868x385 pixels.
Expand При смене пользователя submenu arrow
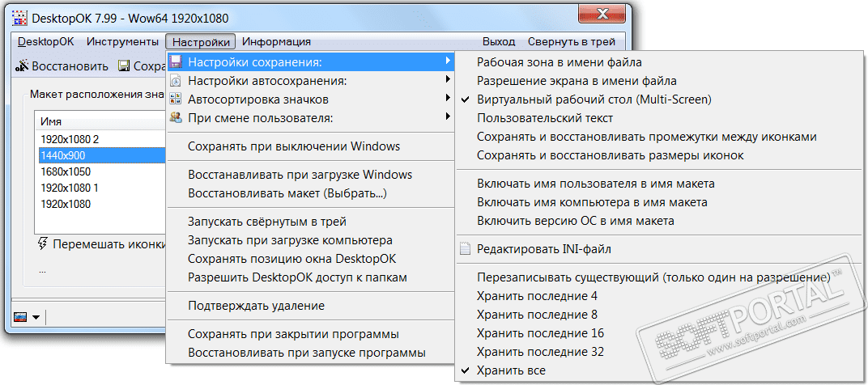pos(447,116)
